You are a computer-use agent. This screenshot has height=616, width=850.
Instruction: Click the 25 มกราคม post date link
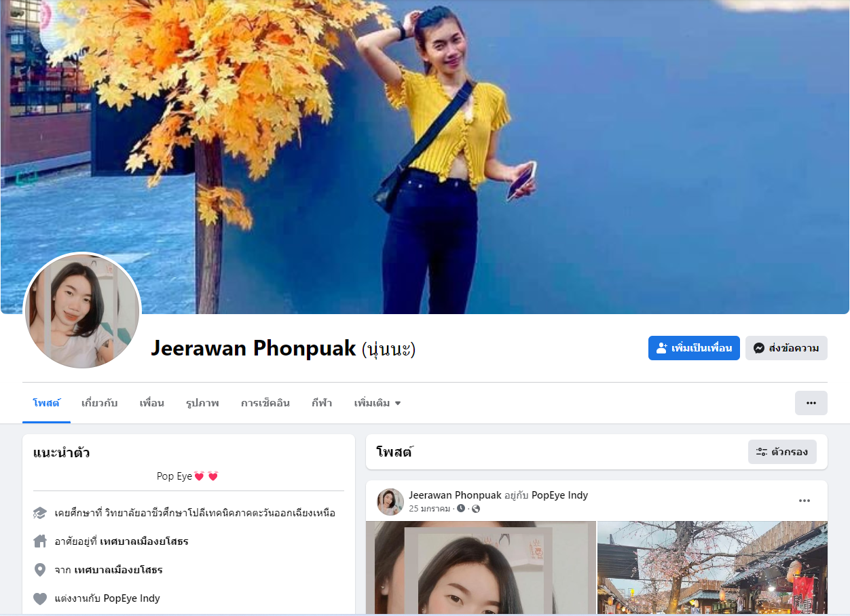point(429,509)
